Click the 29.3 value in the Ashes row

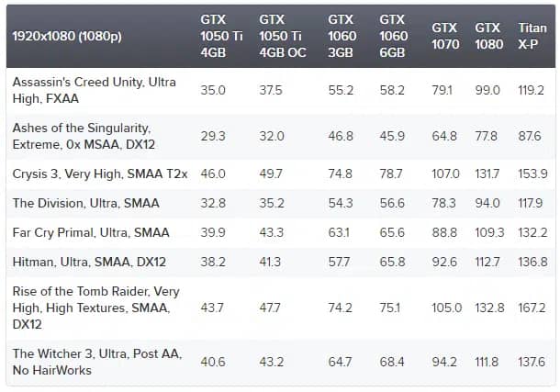214,135
